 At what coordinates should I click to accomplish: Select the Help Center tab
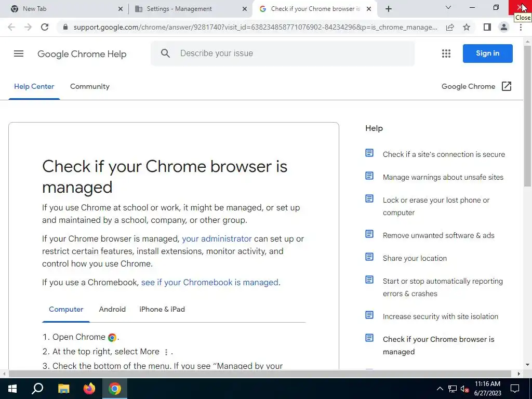[34, 87]
